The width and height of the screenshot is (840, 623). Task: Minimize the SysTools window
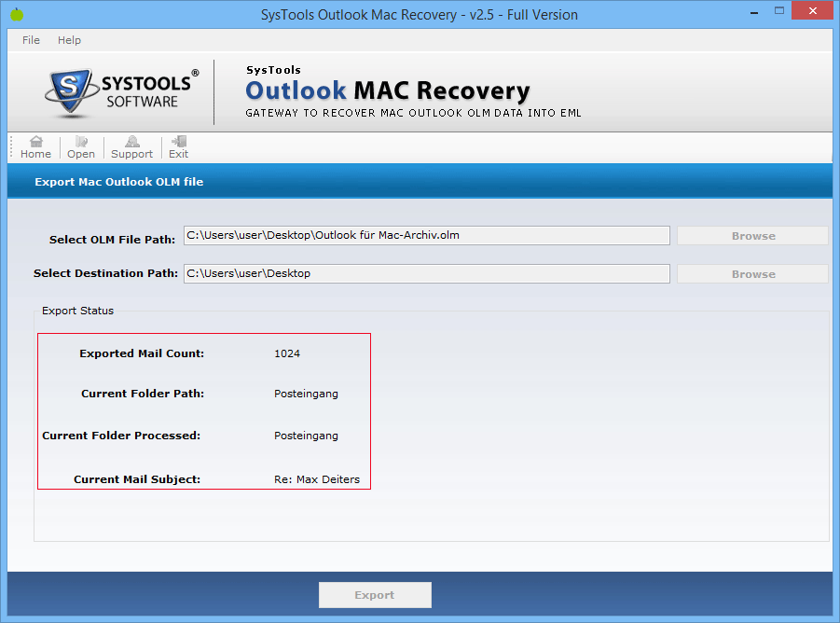pos(754,11)
